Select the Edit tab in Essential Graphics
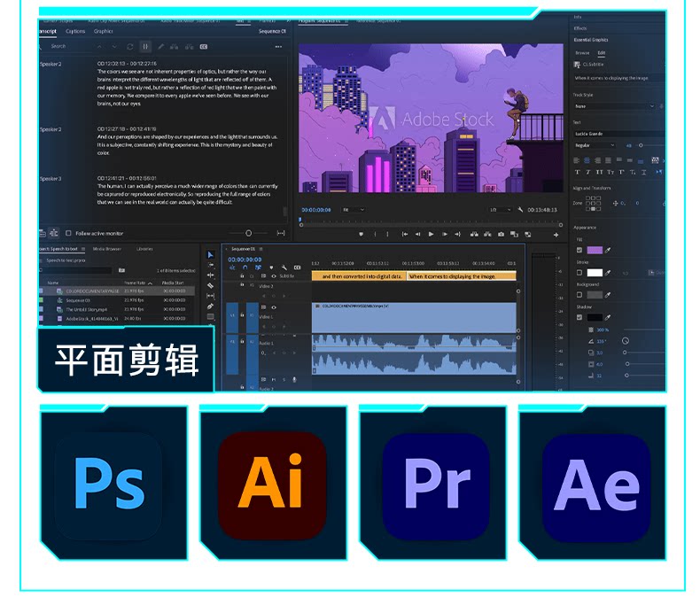Viewport: 700px width, 605px height. pos(602,52)
